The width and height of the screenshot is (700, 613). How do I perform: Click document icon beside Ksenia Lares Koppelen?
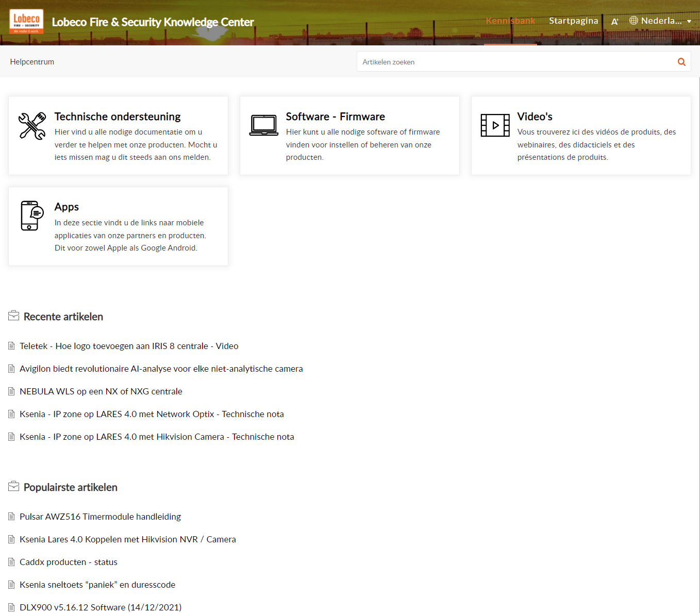pyautogui.click(x=11, y=539)
